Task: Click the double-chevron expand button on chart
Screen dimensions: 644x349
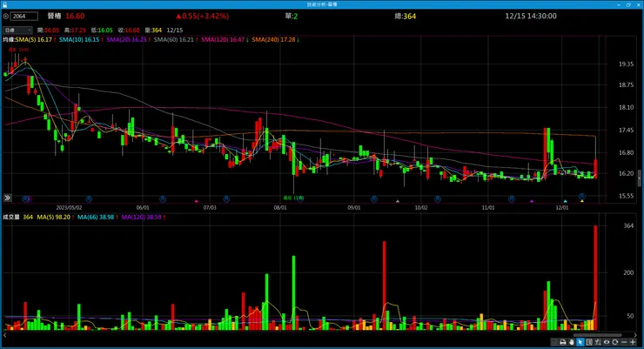Action: coord(7,198)
